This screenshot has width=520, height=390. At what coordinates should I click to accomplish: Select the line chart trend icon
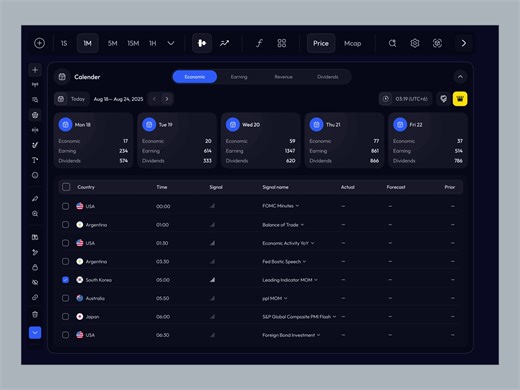[x=225, y=43]
